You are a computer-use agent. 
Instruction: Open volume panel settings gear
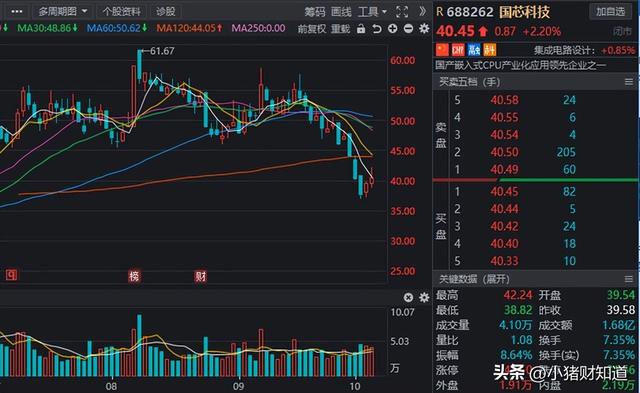[x=424, y=298]
